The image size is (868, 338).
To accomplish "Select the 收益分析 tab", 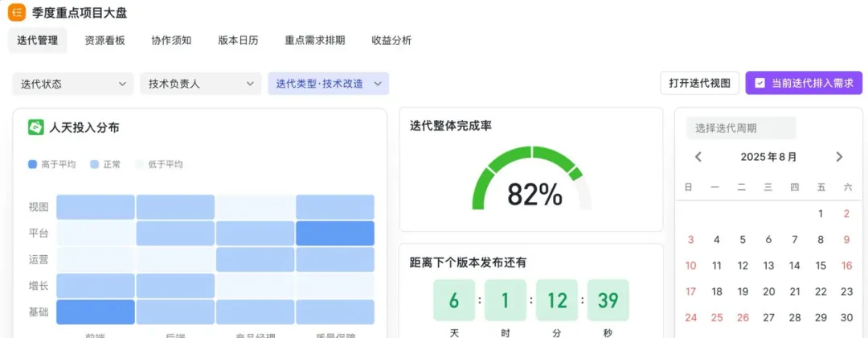I will tap(391, 40).
